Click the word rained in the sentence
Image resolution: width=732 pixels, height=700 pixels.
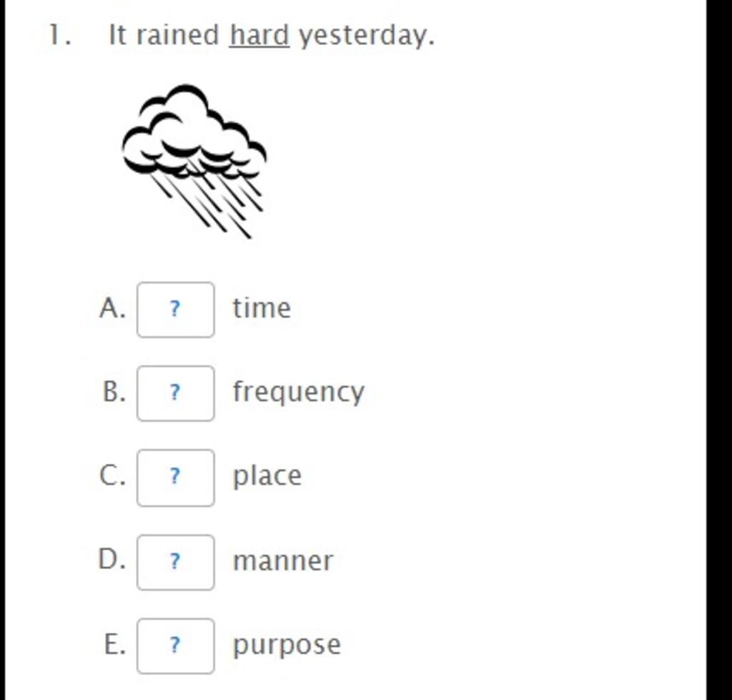click(x=177, y=35)
